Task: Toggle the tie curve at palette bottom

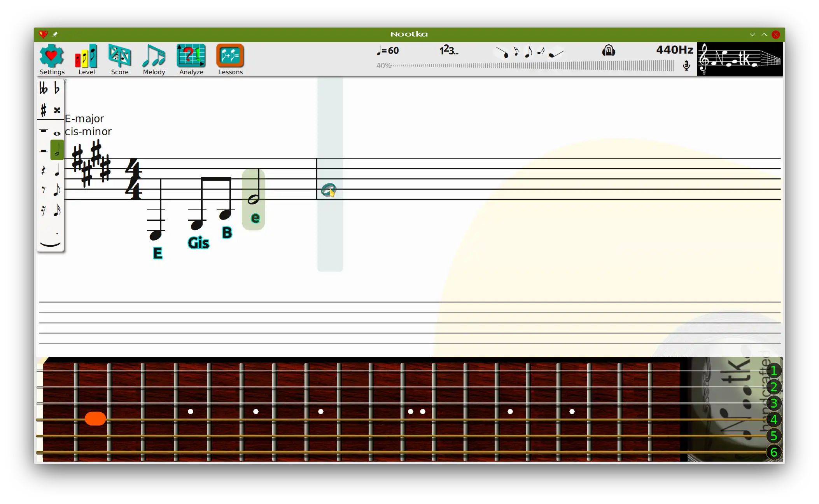Action: click(50, 244)
